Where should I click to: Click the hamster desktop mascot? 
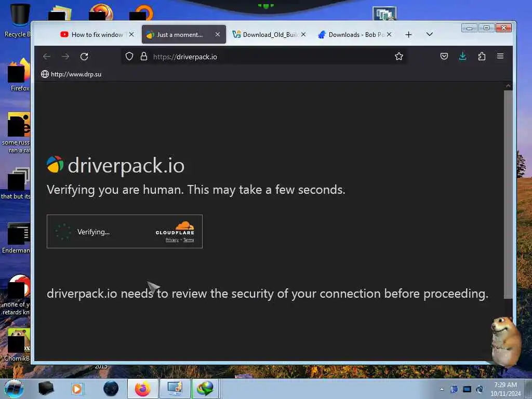click(x=506, y=341)
